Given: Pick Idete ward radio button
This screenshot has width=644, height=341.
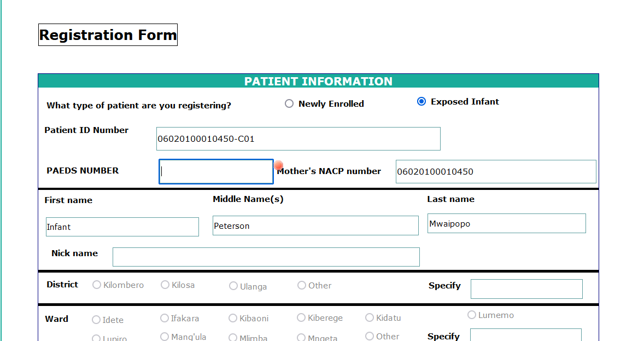Looking at the screenshot, I should tap(96, 320).
